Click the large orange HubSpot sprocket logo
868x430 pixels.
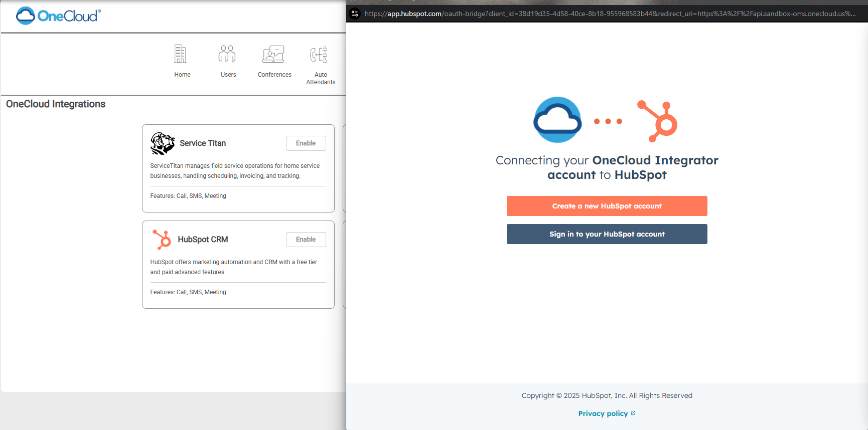[x=658, y=121]
